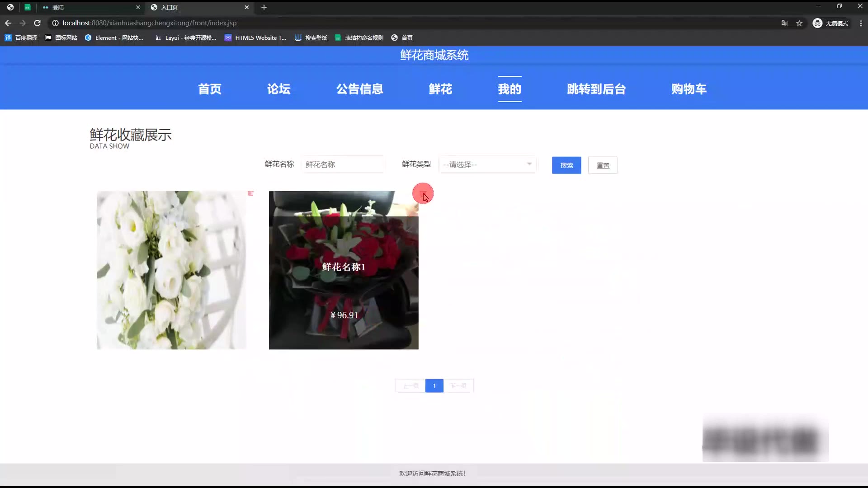Image resolution: width=868 pixels, height=488 pixels.
Task: Click the browser reload icon
Action: coord(38,23)
